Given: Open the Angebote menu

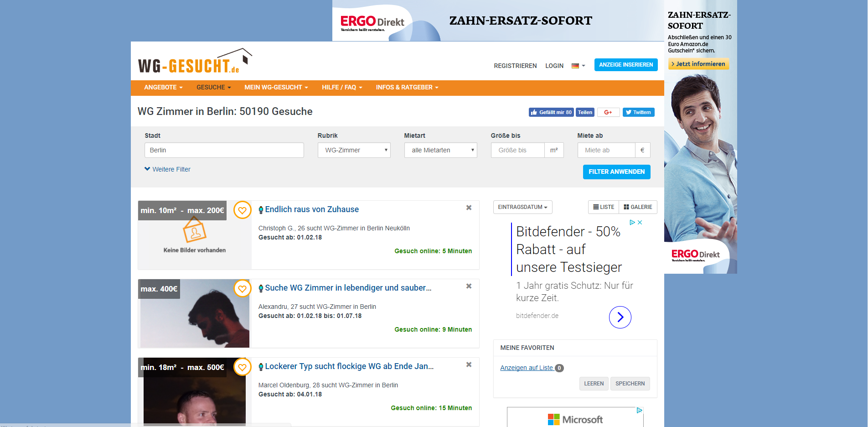Looking at the screenshot, I should coord(163,88).
